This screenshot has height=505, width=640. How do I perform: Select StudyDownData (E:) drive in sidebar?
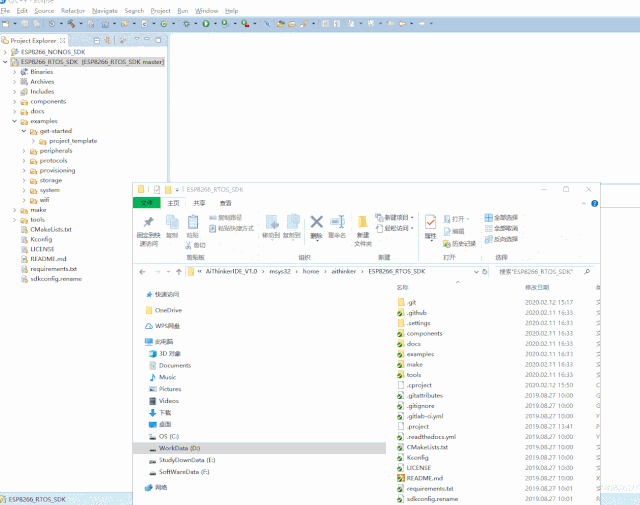(187, 460)
